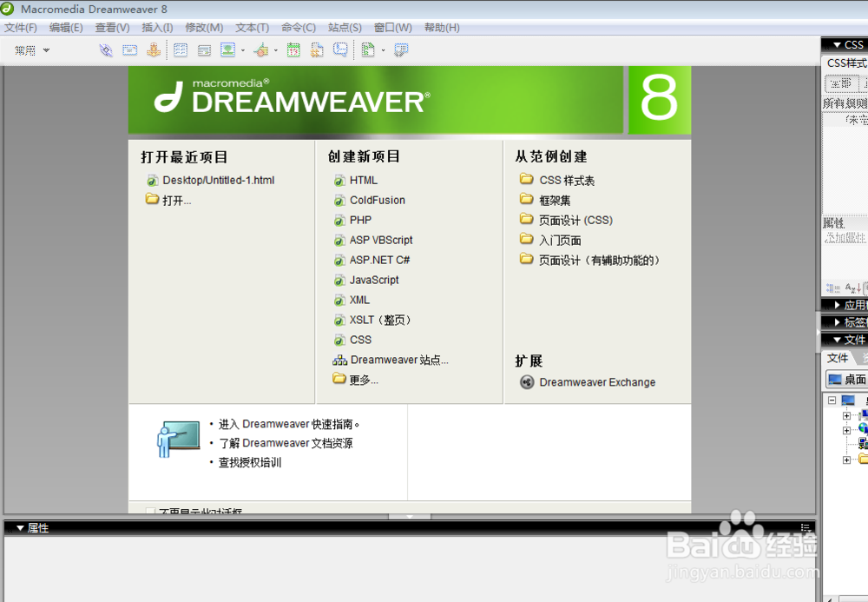Collapse the desktop root node in file tree
The image size is (868, 602).
point(832,400)
